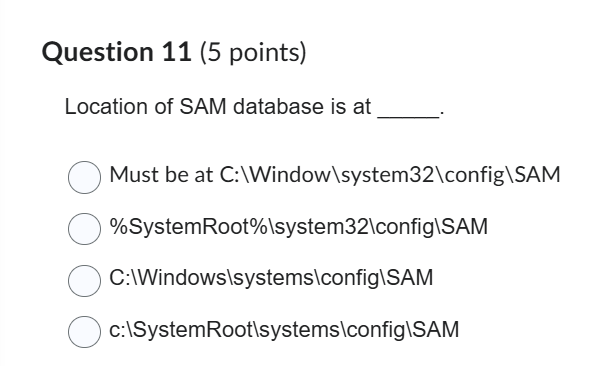Screen dimensions: 593x366
Task: Select the radio button for C:\Windows\systems\config\SAM
Action: pos(84,281)
